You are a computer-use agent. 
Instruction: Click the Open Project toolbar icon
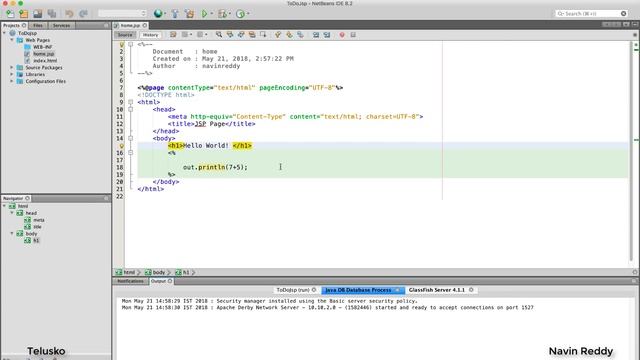click(x=38, y=13)
